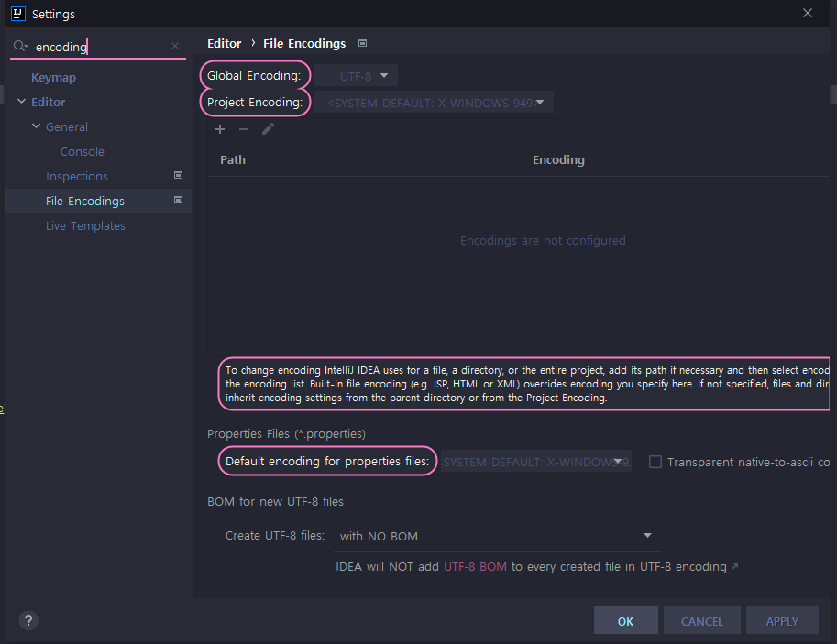837x644 pixels.
Task: Collapse the Editor tree node arrow
Action: coord(21,102)
